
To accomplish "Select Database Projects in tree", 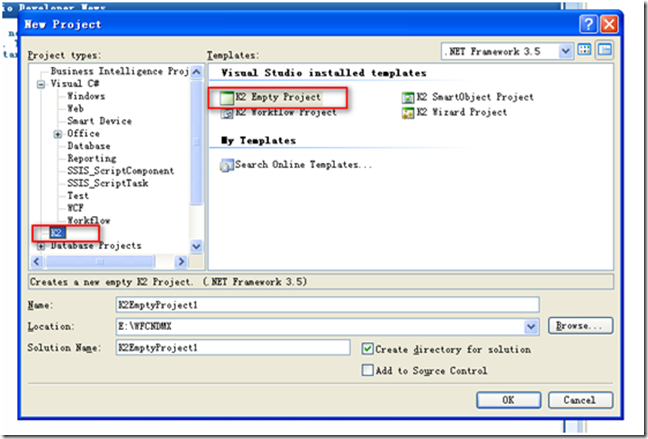I will [x=96, y=246].
